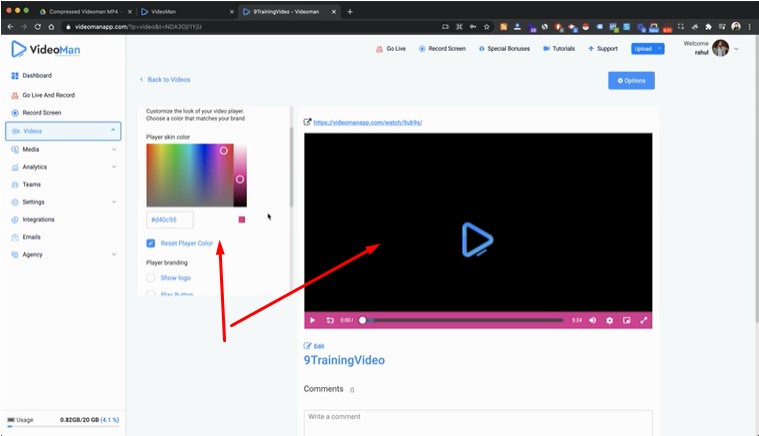Go back via Back to Videos link

tap(165, 79)
